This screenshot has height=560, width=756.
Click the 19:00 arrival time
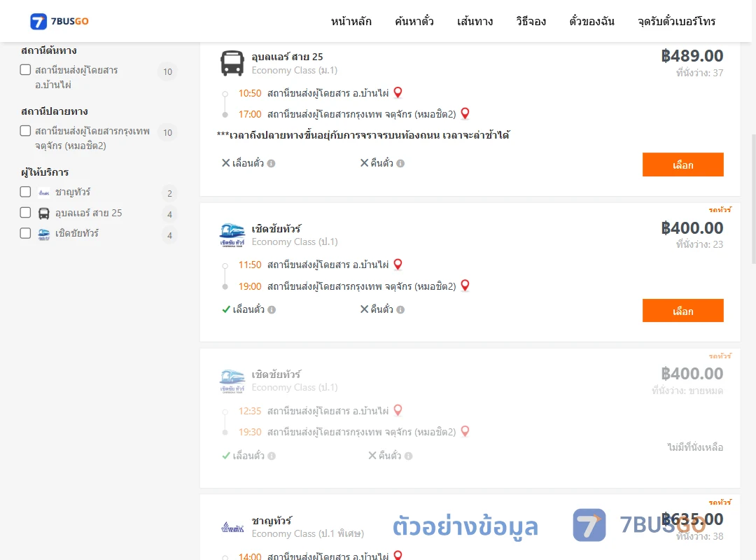[250, 286]
